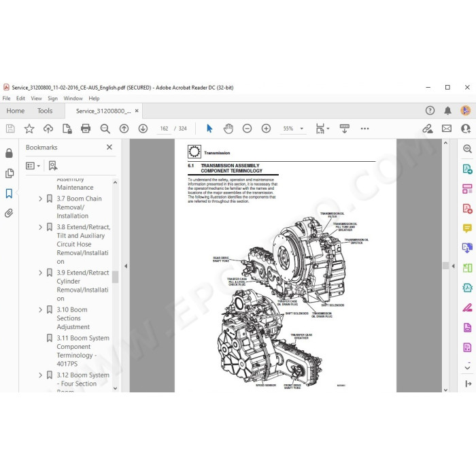Zoom out with minus button

(247, 129)
